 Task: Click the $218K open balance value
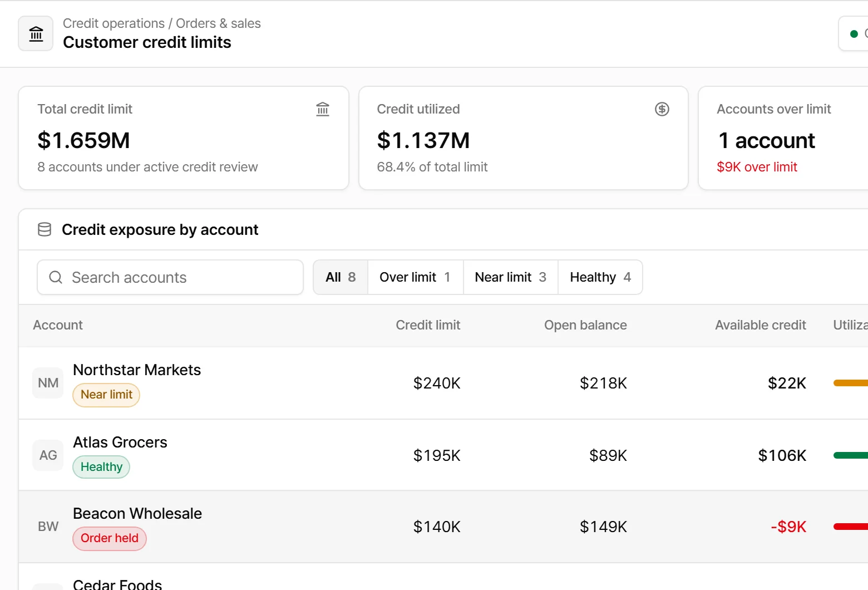[603, 383]
